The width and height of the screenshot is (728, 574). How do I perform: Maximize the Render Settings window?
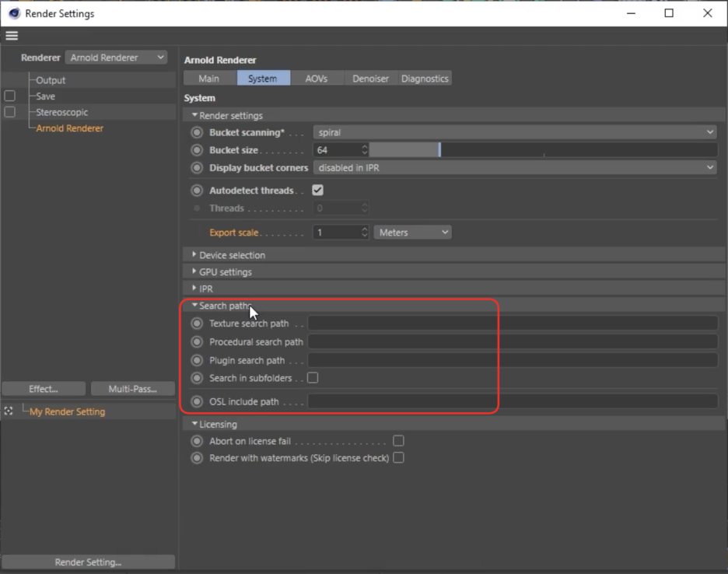coord(669,13)
